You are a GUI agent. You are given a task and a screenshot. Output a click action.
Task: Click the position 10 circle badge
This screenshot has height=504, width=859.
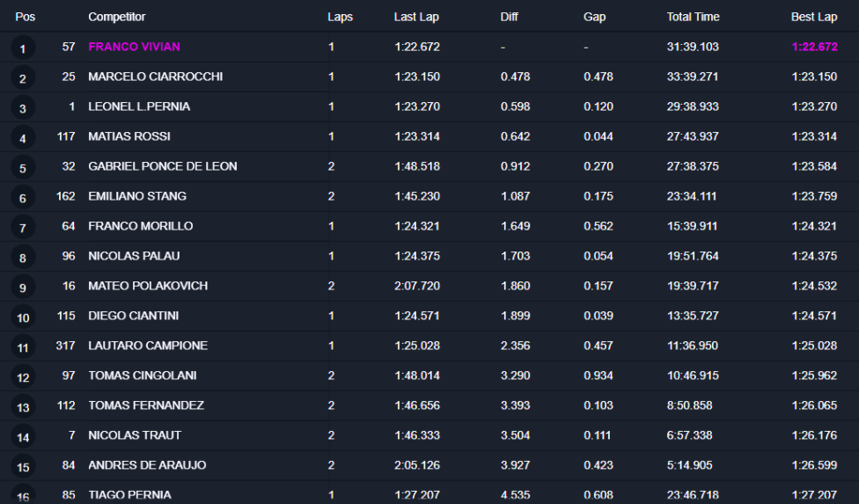coord(23,318)
